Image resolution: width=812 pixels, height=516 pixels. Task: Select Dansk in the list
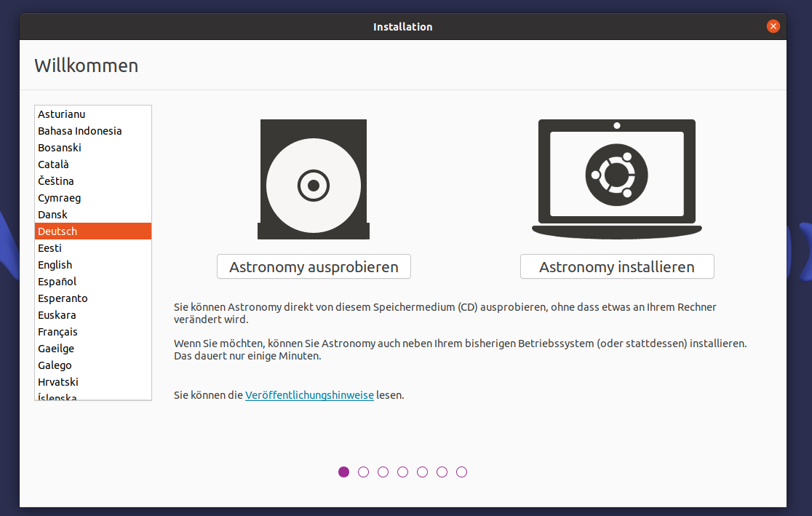pyautogui.click(x=93, y=215)
